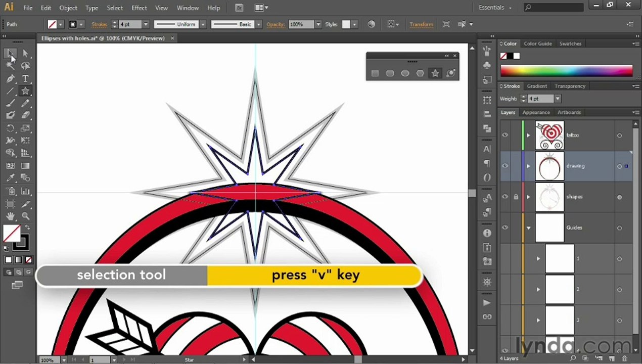Expand the shapes layer

point(528,197)
